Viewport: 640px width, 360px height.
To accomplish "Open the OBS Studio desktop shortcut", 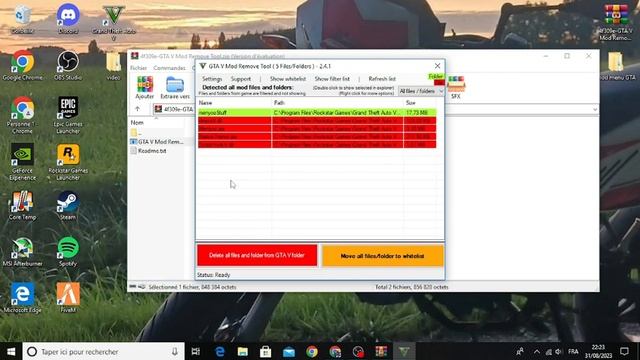I will tap(68, 65).
